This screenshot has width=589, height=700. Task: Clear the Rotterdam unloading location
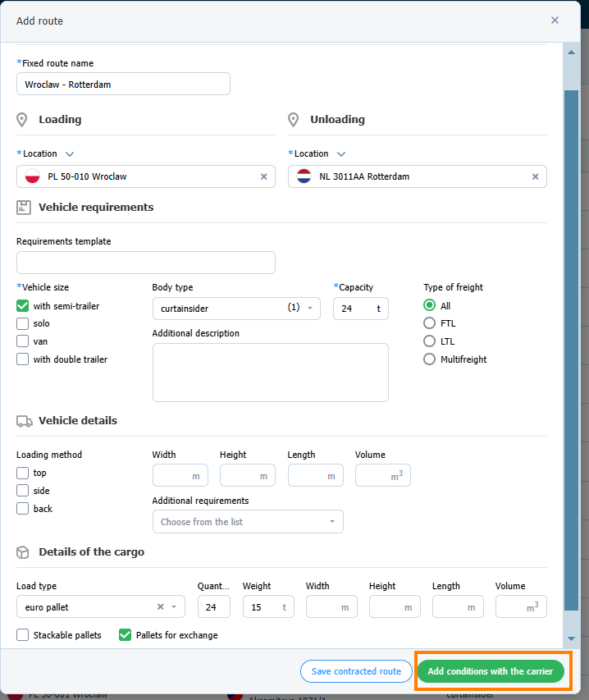(x=535, y=176)
